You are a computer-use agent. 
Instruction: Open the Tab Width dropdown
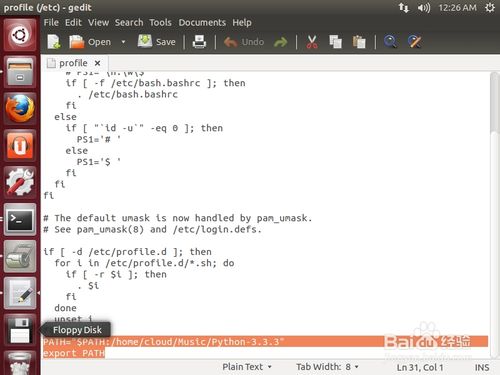327,367
